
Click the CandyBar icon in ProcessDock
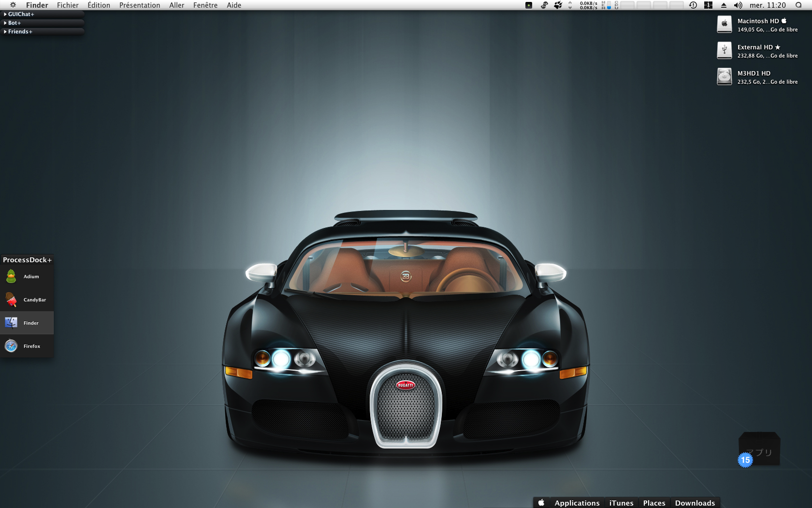click(x=11, y=299)
